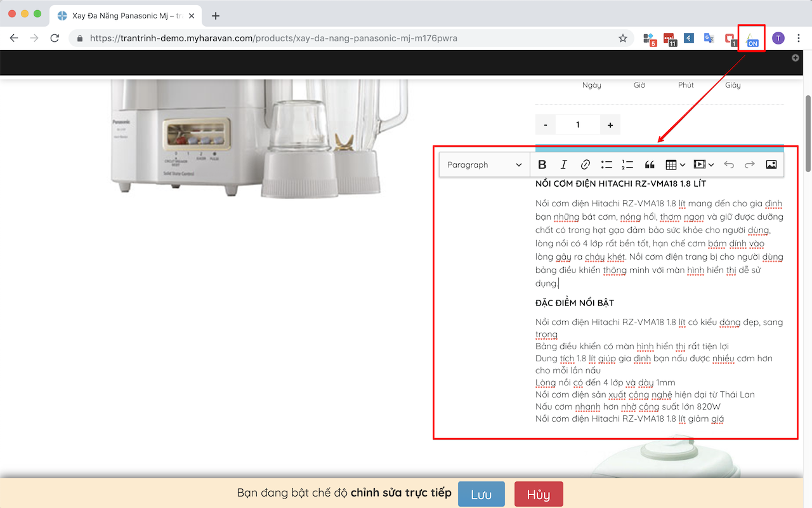Redo the last undone change
The width and height of the screenshot is (812, 508).
[x=749, y=164]
